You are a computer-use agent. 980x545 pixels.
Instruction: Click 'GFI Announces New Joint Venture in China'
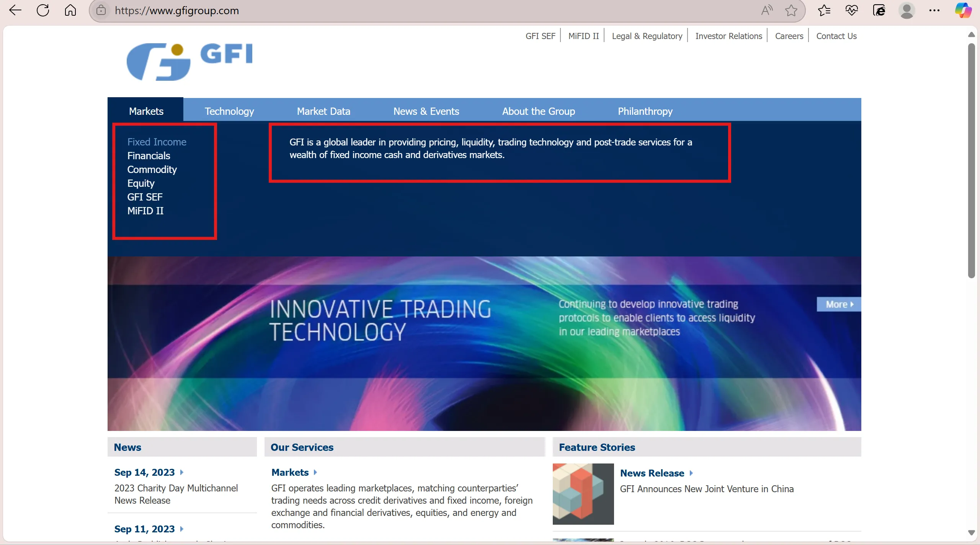[707, 489]
